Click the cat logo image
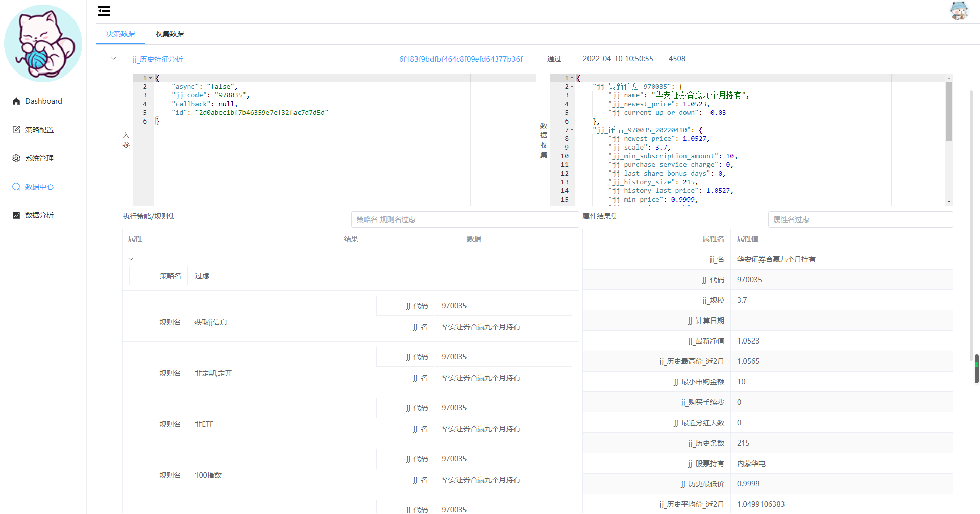The height and width of the screenshot is (514, 980). pos(43,43)
